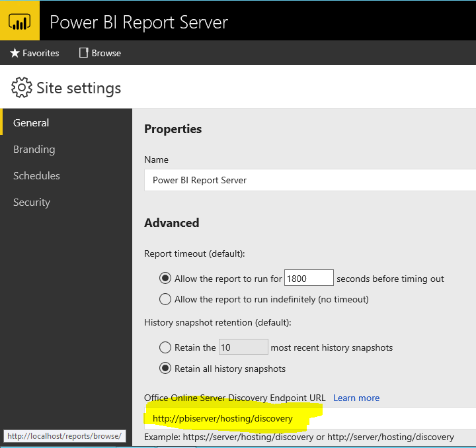Open the Favorites menu label
The image size is (476, 448).
point(40,53)
